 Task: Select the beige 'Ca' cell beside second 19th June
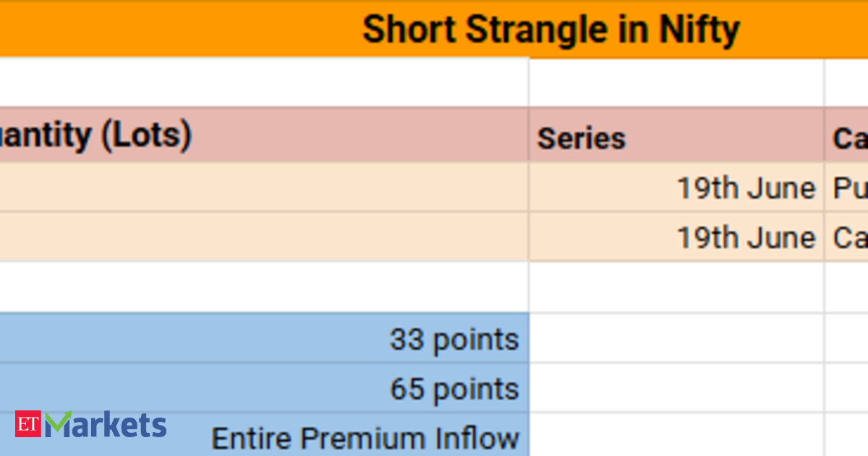(x=846, y=237)
